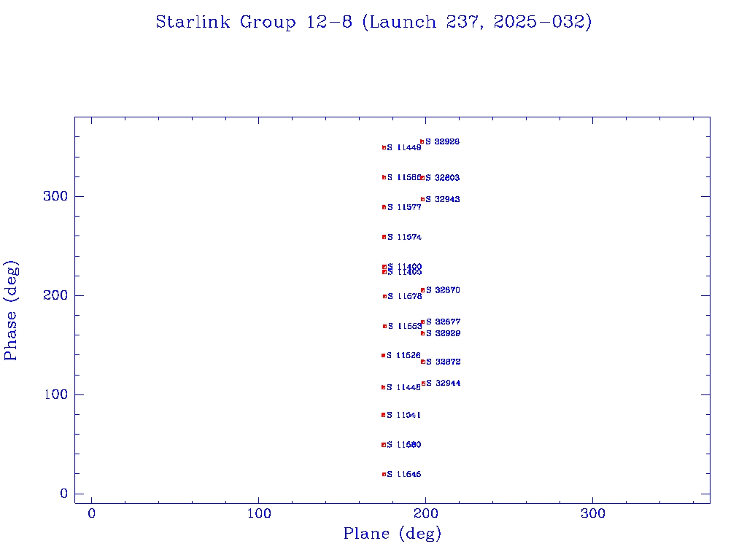Select the 300 tick label on Phase axis

55,196
